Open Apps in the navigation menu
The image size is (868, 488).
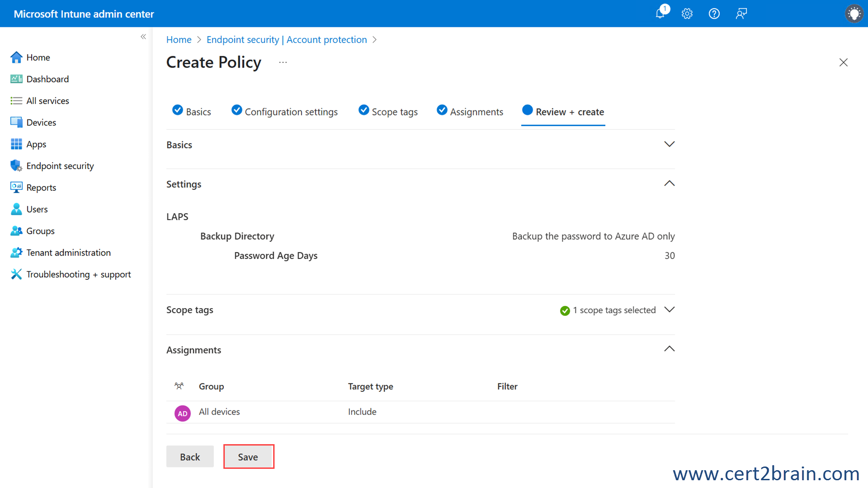(x=36, y=144)
